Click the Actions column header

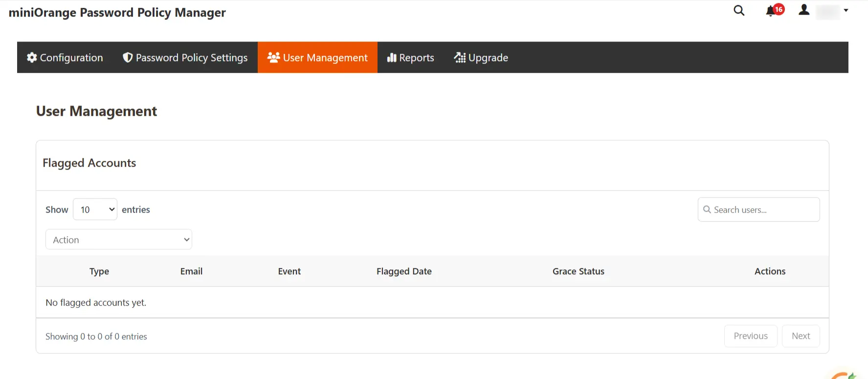click(x=770, y=271)
